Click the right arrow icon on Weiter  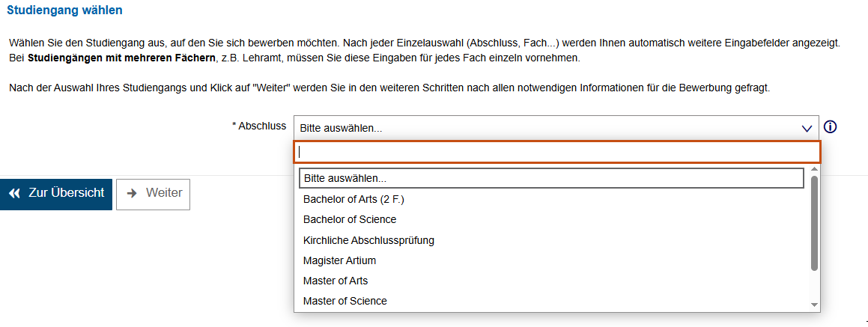[132, 194]
